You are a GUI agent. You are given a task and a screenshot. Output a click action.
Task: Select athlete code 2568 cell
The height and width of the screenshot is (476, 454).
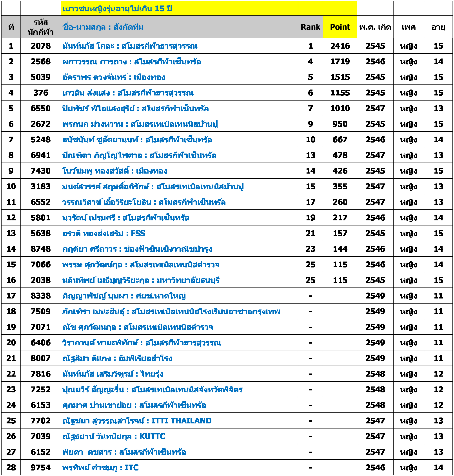[x=40, y=62]
